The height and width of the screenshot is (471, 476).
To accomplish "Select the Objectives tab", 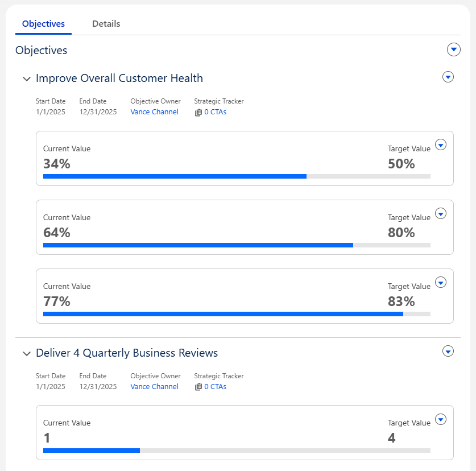I will [x=43, y=24].
